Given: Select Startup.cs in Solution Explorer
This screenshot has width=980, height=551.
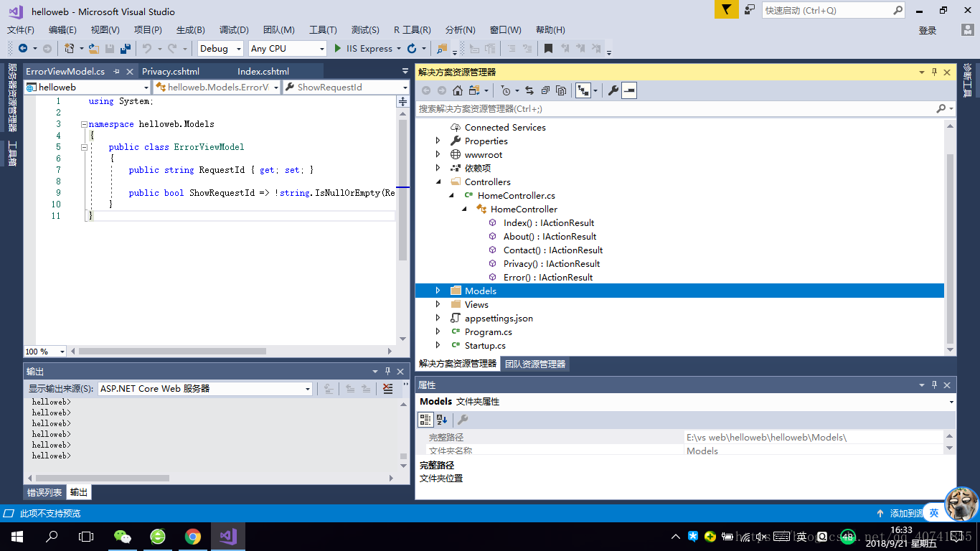Looking at the screenshot, I should coord(485,345).
